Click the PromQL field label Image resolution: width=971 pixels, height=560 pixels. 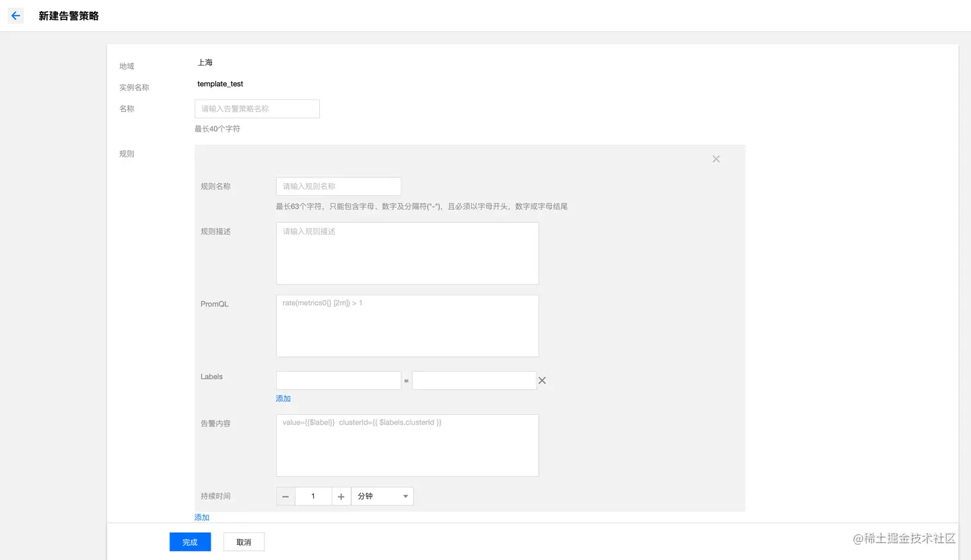[x=214, y=304]
